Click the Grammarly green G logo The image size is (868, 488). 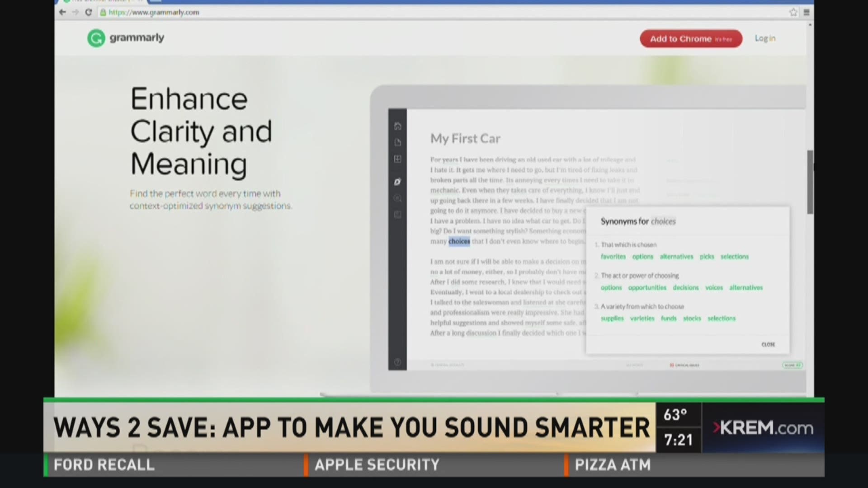click(96, 38)
